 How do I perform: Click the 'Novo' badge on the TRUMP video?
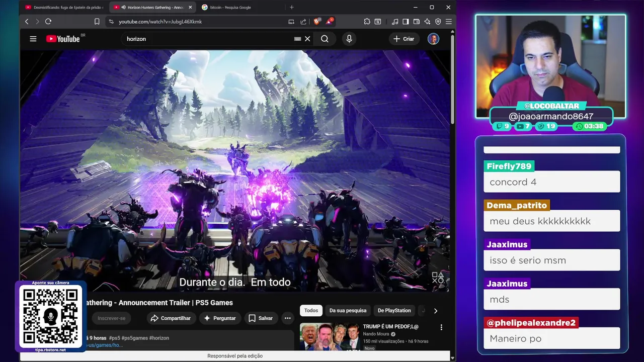coord(369,348)
